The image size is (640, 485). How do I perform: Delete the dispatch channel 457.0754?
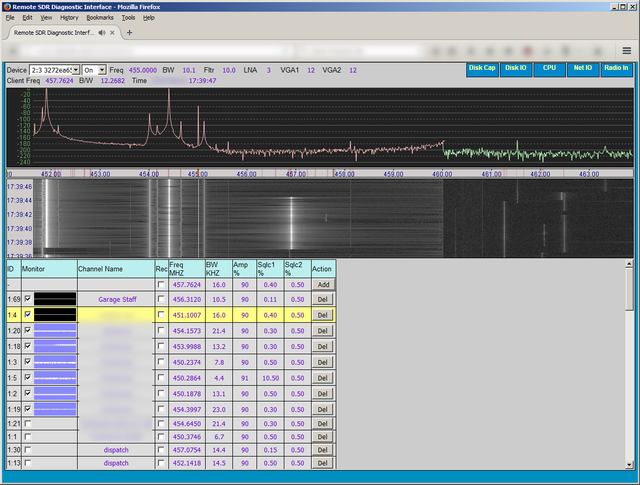(x=322, y=450)
